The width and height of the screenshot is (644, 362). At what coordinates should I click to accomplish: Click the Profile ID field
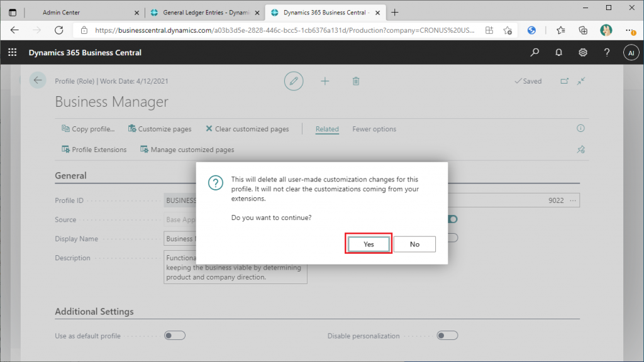(x=180, y=200)
